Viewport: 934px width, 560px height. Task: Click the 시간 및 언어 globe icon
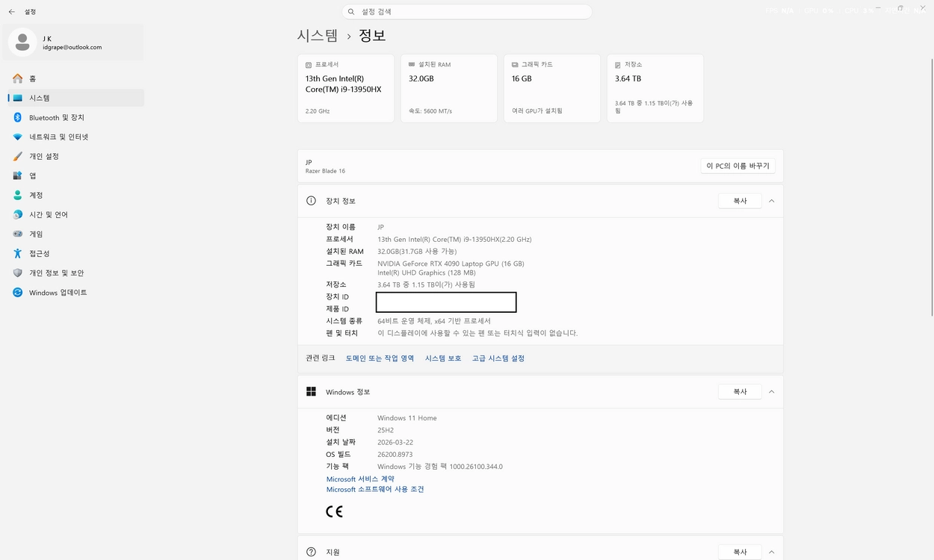tap(18, 214)
